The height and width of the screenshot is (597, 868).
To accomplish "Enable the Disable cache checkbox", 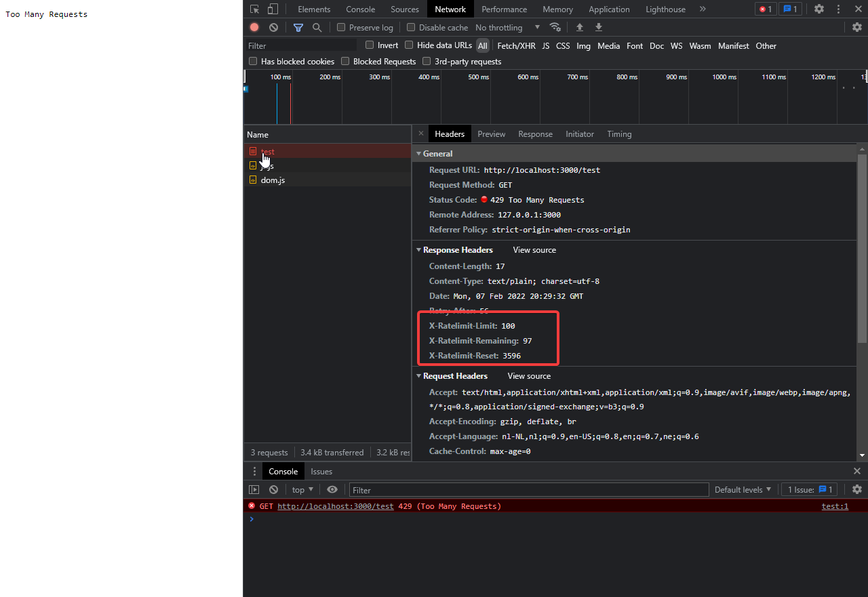I will tap(411, 27).
